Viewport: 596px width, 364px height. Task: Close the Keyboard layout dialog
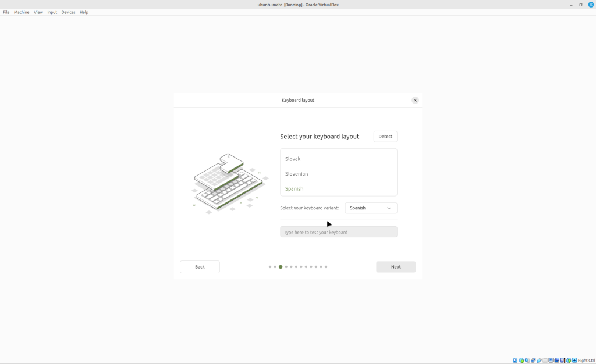click(x=415, y=100)
